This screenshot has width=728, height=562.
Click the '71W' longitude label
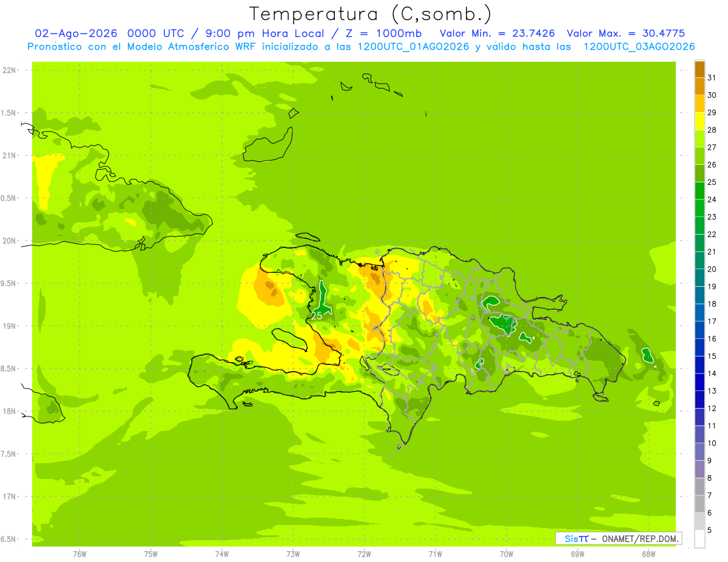tap(435, 554)
